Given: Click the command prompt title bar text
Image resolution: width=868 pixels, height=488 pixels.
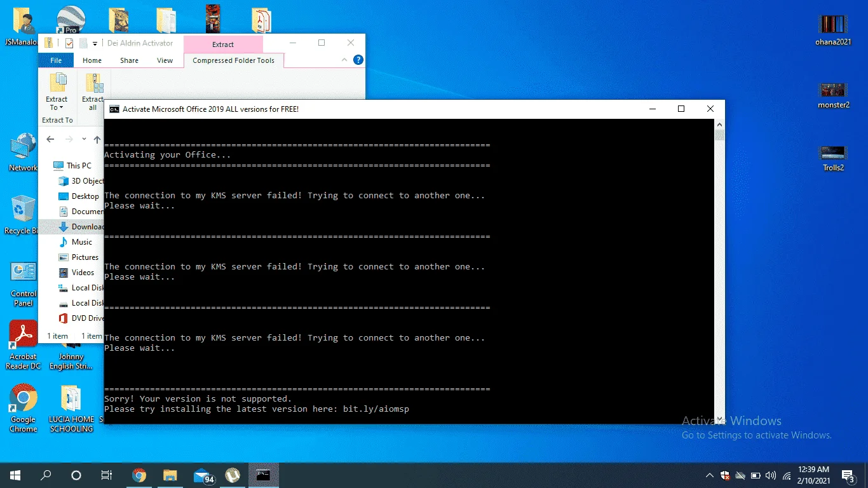Looking at the screenshot, I should click(210, 109).
